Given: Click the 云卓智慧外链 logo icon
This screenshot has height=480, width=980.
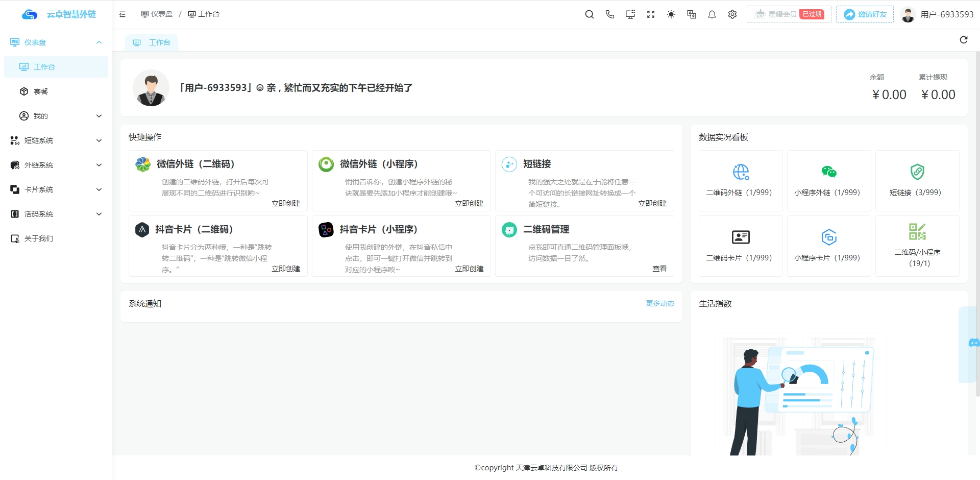Looking at the screenshot, I should click(x=29, y=14).
